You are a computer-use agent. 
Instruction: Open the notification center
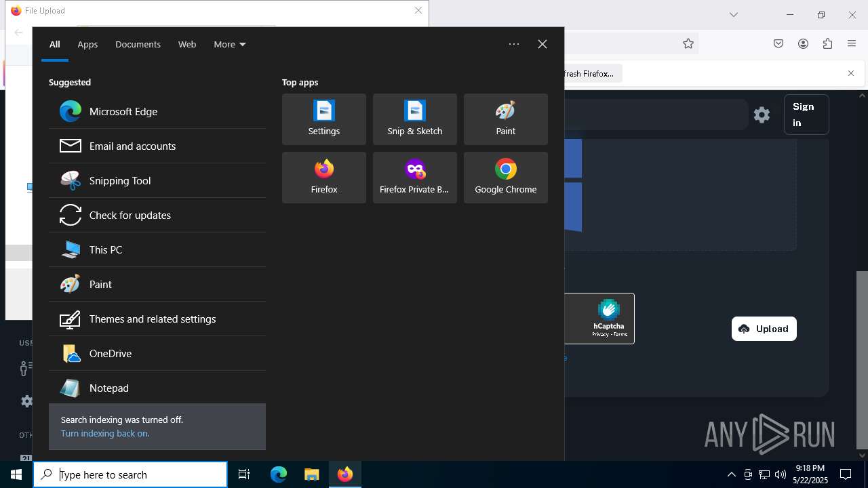click(x=846, y=474)
